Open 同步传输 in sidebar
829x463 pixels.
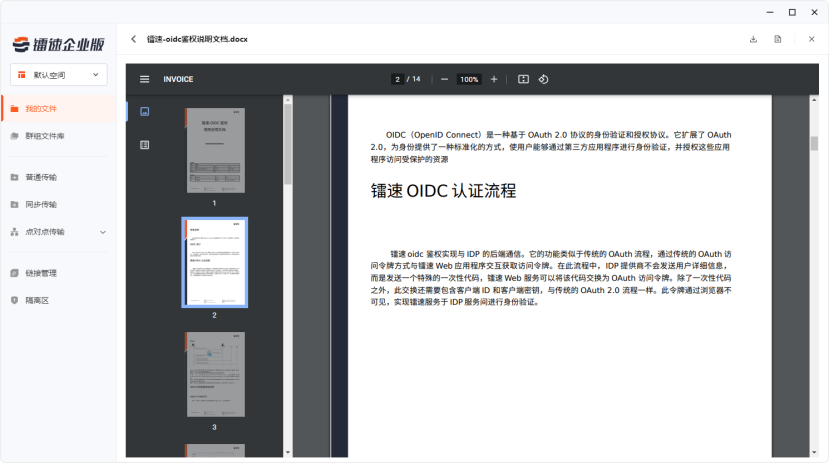59,205
